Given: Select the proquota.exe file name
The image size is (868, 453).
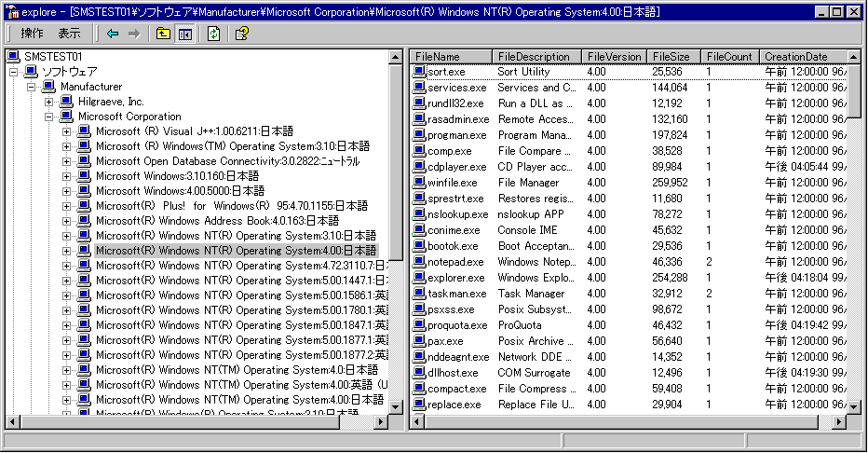Looking at the screenshot, I should [x=457, y=325].
